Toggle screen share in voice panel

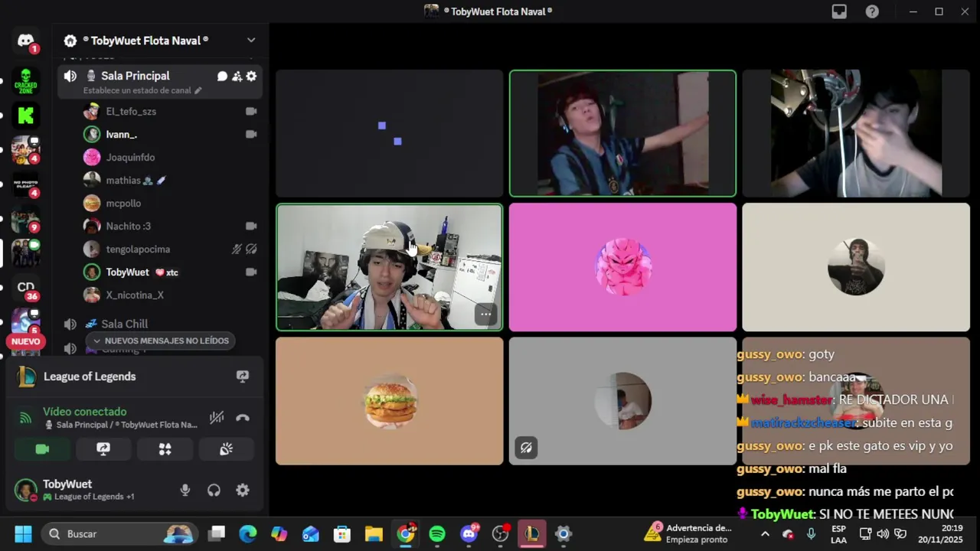(103, 449)
